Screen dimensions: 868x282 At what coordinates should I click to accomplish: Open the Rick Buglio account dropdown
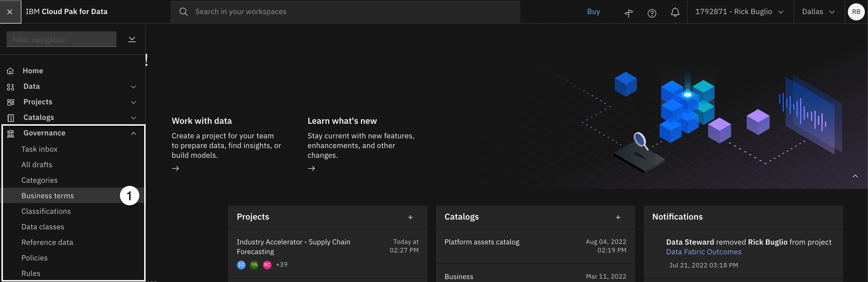coord(739,12)
